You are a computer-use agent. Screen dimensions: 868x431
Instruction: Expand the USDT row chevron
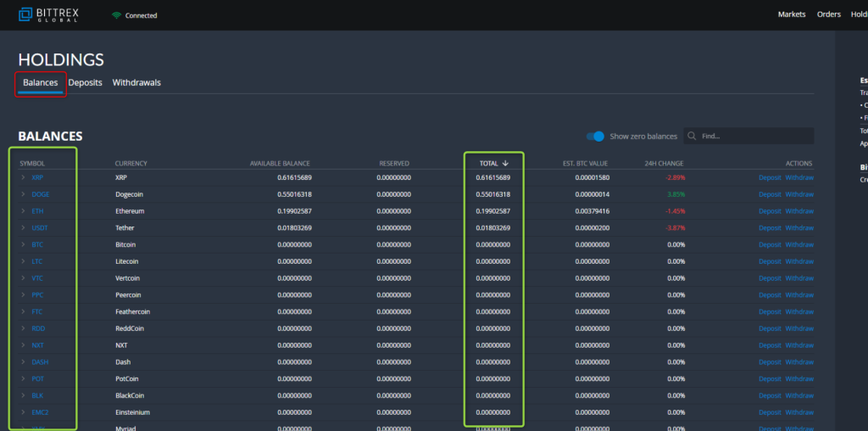tap(23, 227)
